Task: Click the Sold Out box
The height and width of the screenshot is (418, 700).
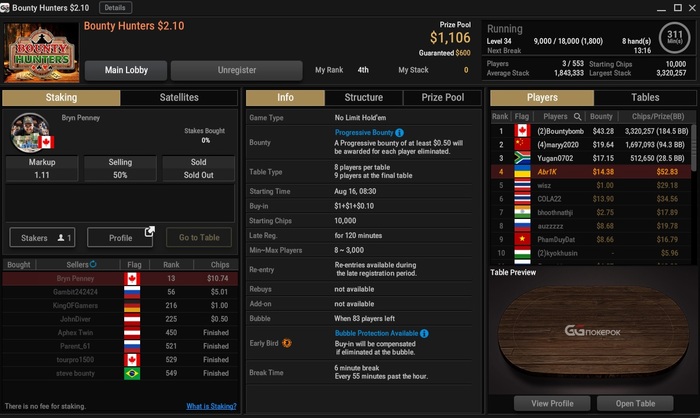Action: click(x=198, y=168)
